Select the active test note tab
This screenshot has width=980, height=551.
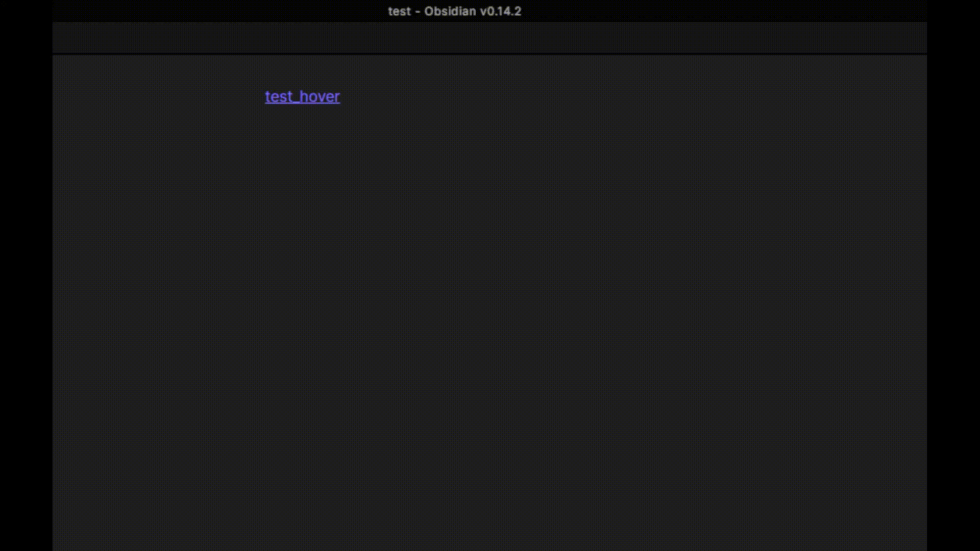(x=153, y=37)
